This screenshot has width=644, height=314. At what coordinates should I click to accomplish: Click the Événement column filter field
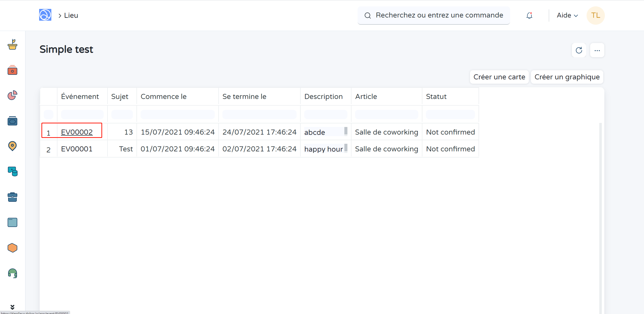coord(82,114)
